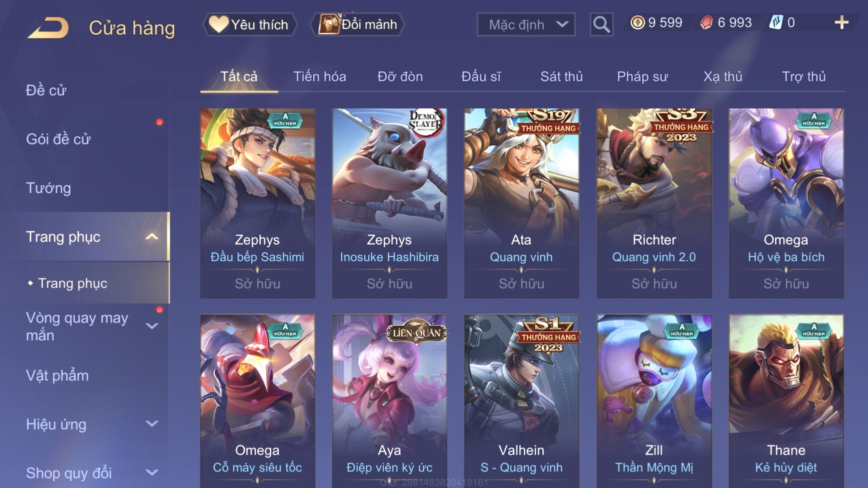Open the search magnifier icon
The width and height of the screenshot is (868, 488).
[x=601, y=24]
